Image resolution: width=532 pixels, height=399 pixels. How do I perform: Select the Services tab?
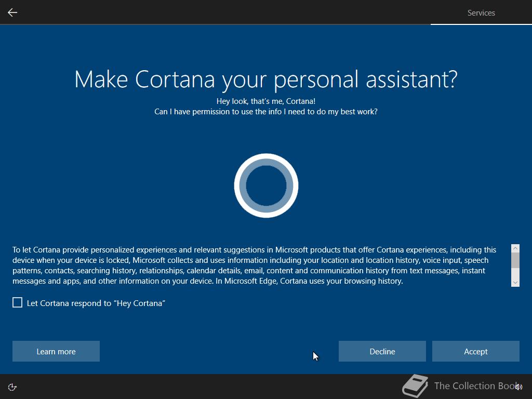(481, 13)
